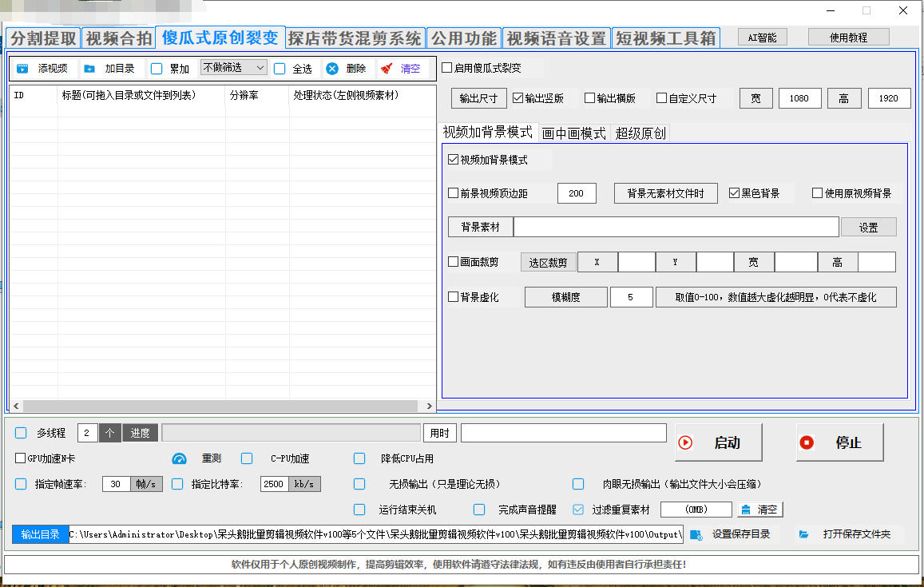Viewport: 924px width, 587px height.
Task: Open the 画中画模式 sub-tab
Action: coord(573,133)
